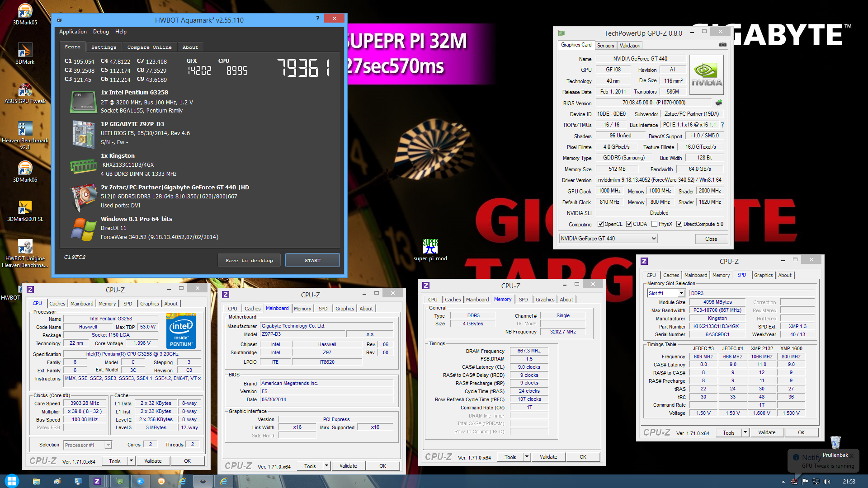Open Caches tab in SPD CPU-Z window
868x488 pixels.
(x=671, y=275)
